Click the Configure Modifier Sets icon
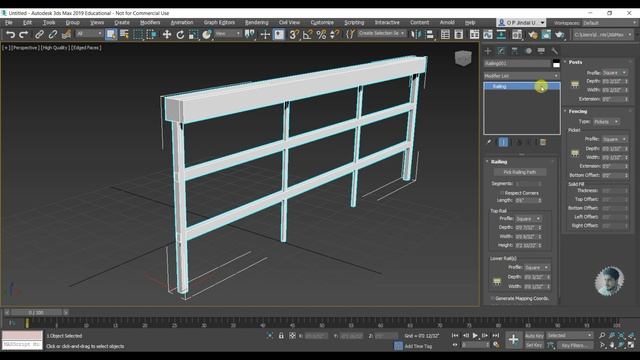This screenshot has height=360, width=640. pyautogui.click(x=543, y=142)
